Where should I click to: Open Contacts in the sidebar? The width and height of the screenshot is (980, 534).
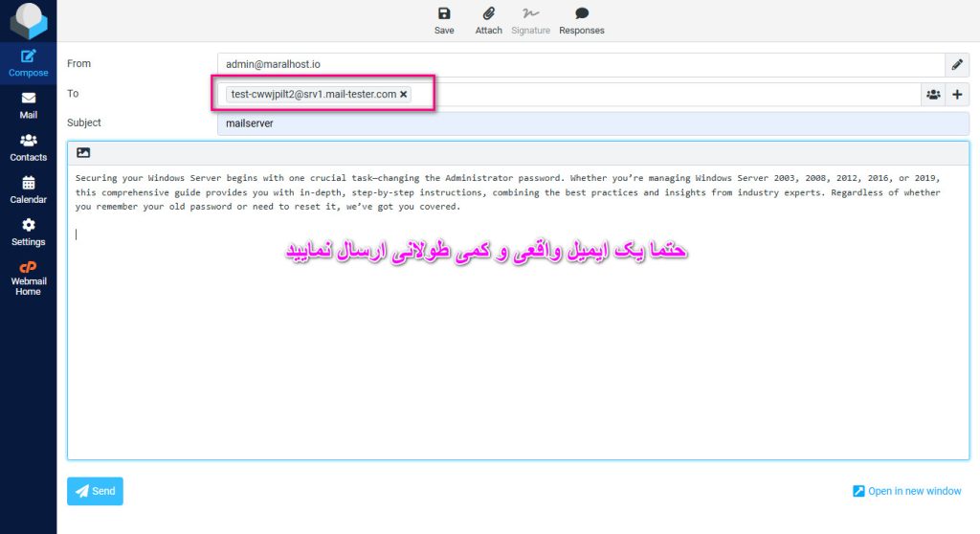28,147
